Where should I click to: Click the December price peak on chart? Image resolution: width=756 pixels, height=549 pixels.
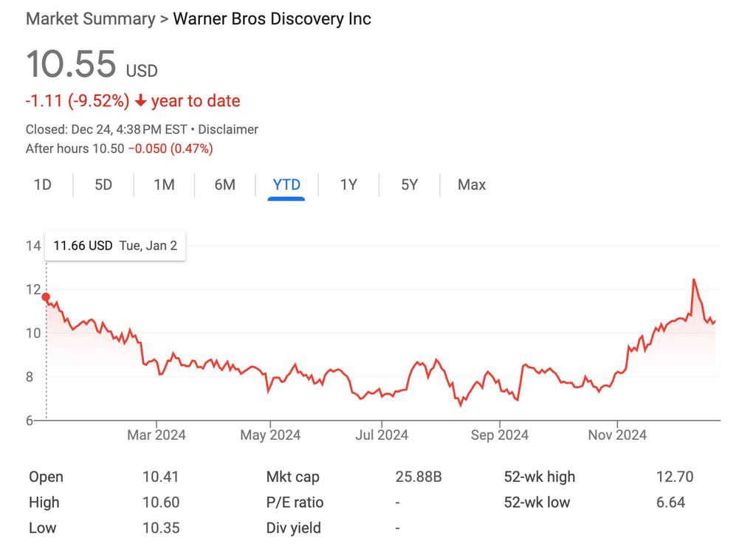[x=694, y=280]
